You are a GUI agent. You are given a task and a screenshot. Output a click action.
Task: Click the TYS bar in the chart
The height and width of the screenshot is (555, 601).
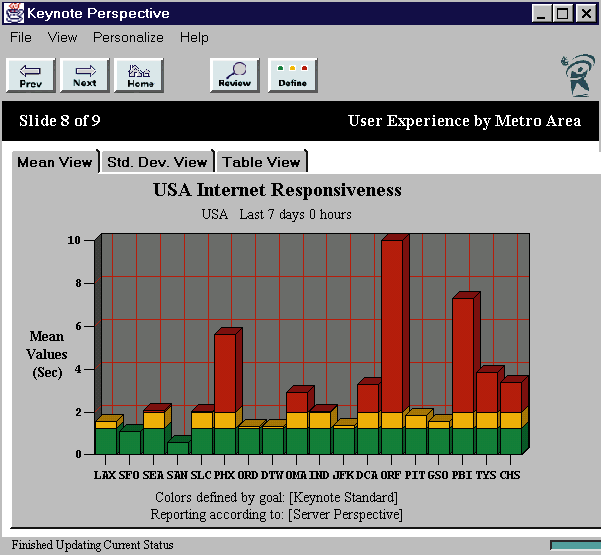(487, 413)
